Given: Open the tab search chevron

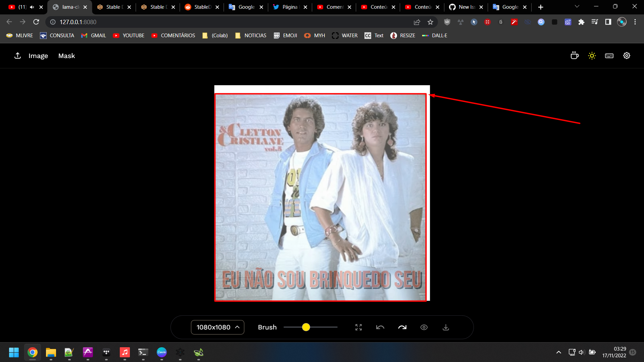Looking at the screenshot, I should 577,6.
